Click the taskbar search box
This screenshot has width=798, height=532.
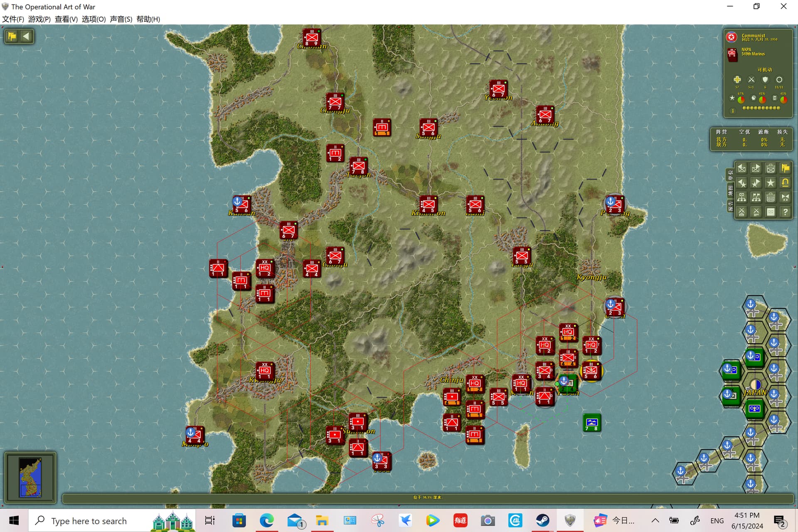112,520
